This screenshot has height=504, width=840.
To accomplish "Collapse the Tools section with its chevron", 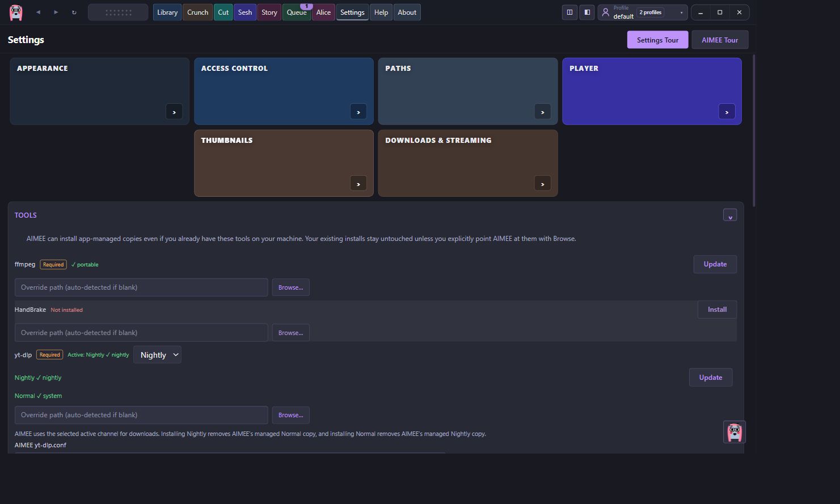I will click(x=730, y=215).
